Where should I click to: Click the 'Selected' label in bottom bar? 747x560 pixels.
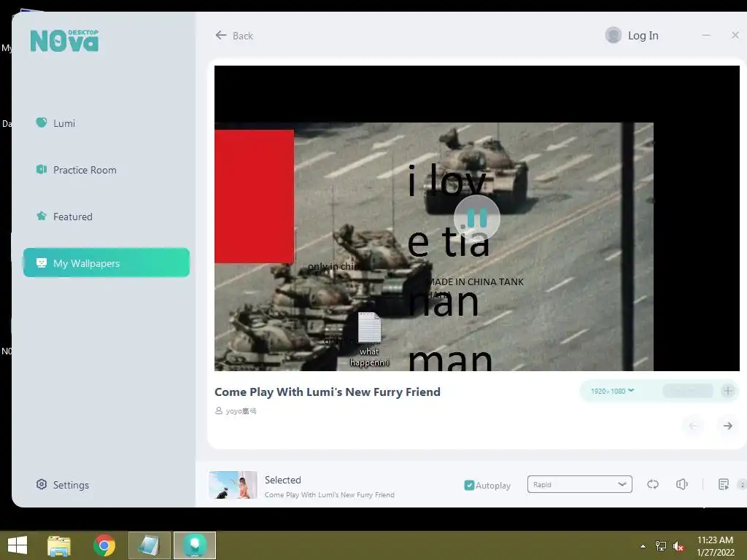tap(282, 480)
